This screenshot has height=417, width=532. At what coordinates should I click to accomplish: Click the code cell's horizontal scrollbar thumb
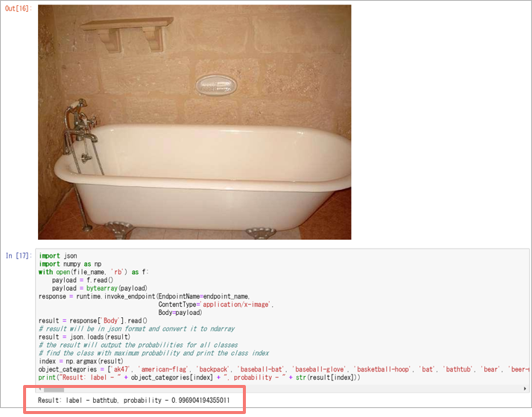tap(54, 389)
